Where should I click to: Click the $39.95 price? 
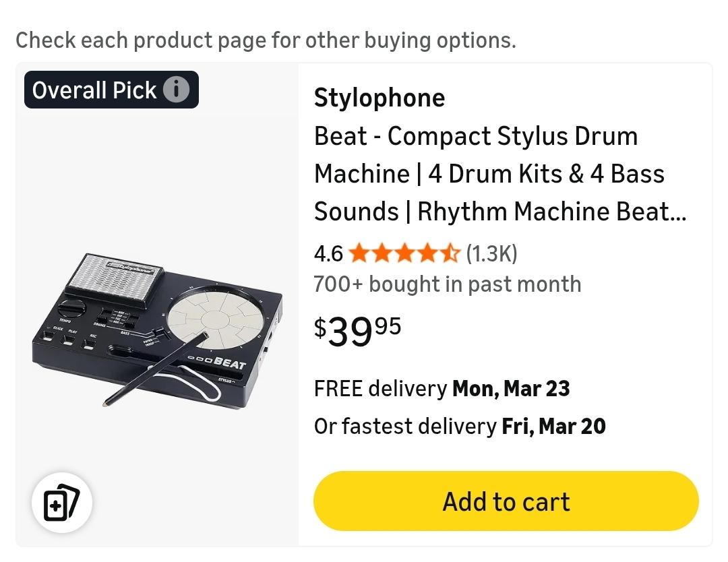coord(358,330)
